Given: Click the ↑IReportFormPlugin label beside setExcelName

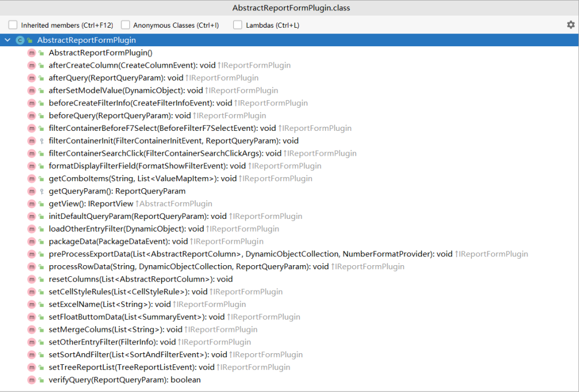Looking at the screenshot, I should [210, 304].
